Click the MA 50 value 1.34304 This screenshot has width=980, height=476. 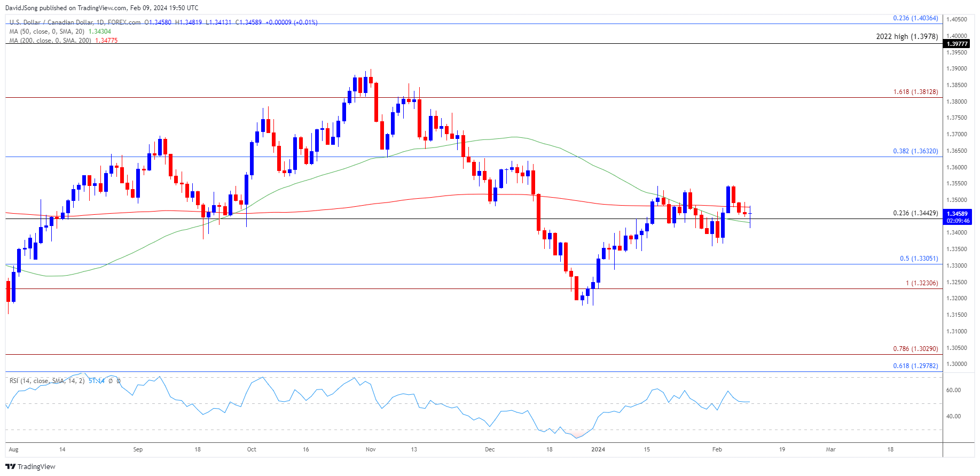[x=99, y=32]
